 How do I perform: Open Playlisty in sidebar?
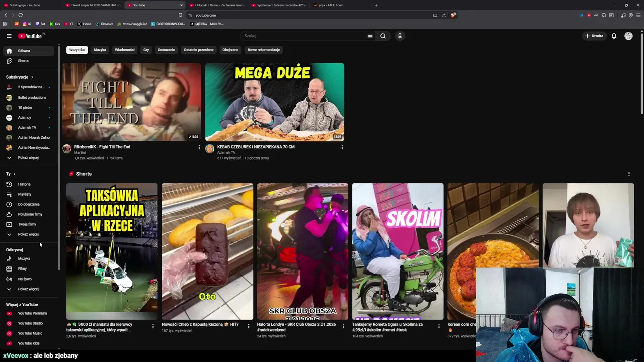28,194
